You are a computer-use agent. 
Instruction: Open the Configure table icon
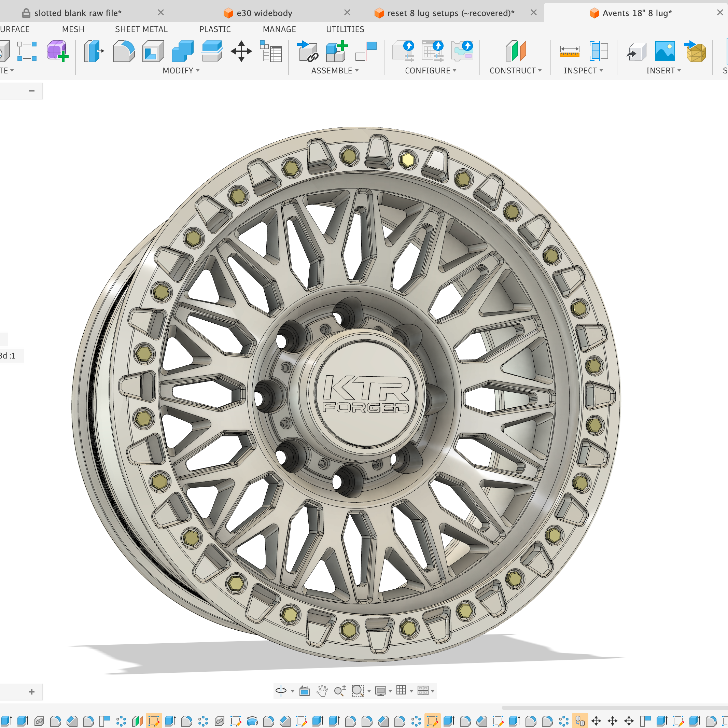tap(432, 51)
